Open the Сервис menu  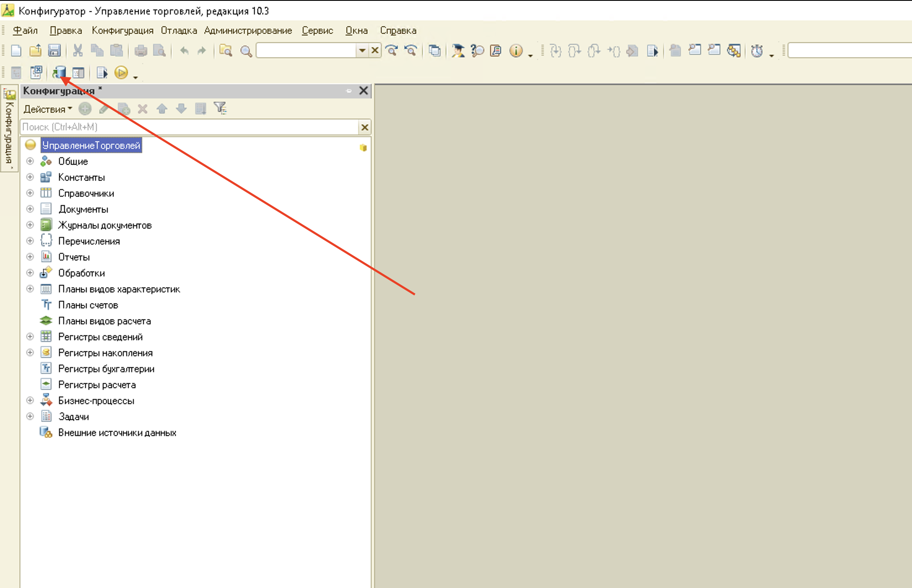click(317, 30)
